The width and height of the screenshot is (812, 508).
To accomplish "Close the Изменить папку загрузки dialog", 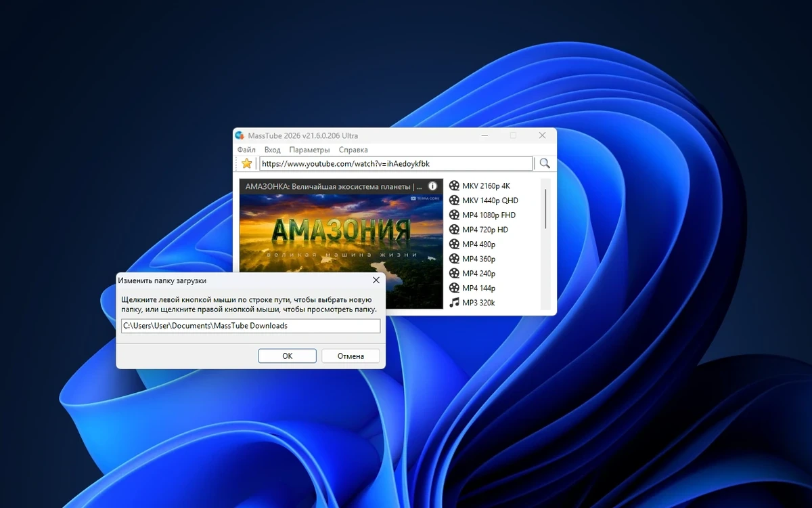I will coord(376,280).
